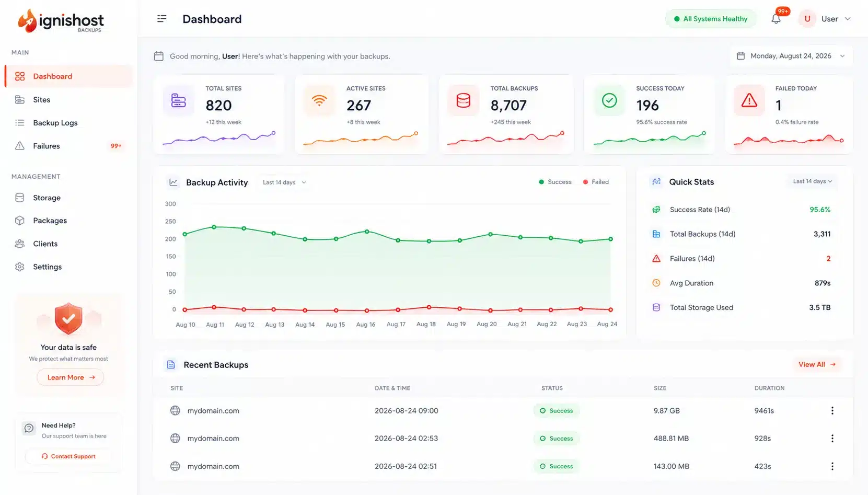Expand the User account menu

coord(825,19)
